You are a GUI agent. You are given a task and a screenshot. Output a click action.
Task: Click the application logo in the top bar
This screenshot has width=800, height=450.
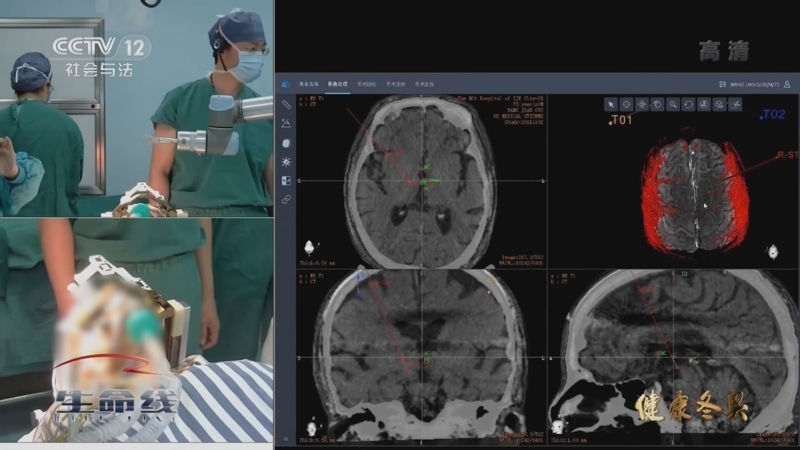click(286, 84)
